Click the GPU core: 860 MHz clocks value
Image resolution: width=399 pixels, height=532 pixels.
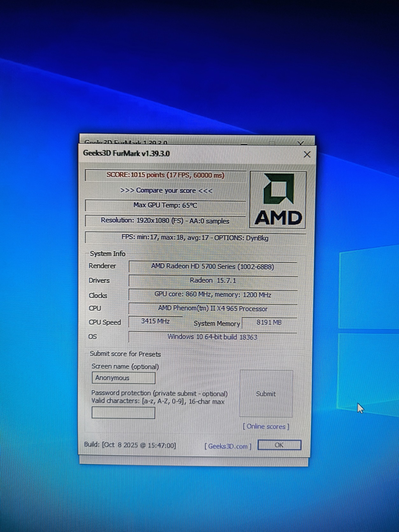213,295
